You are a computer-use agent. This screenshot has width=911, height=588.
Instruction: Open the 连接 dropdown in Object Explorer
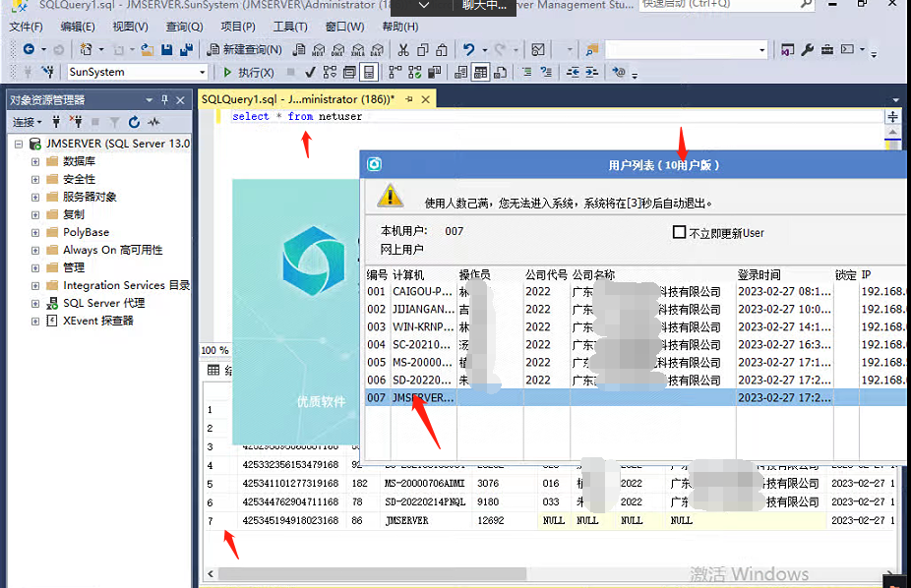(x=27, y=122)
